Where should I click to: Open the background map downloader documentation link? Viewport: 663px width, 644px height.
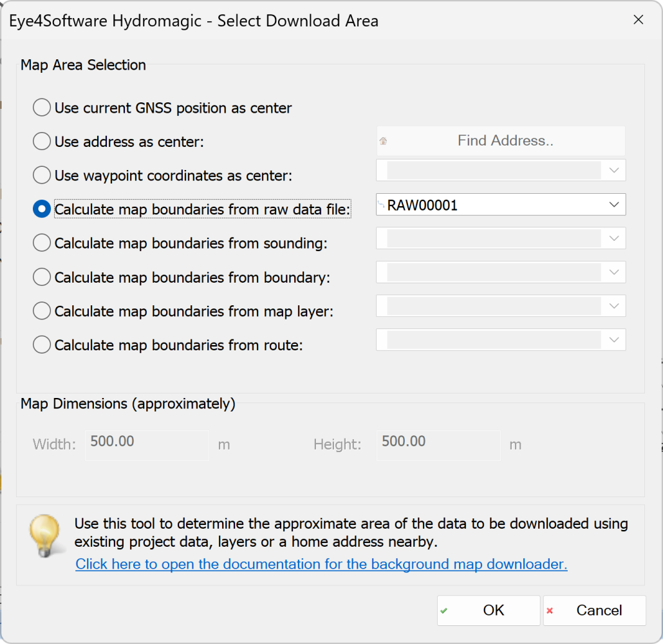321,564
